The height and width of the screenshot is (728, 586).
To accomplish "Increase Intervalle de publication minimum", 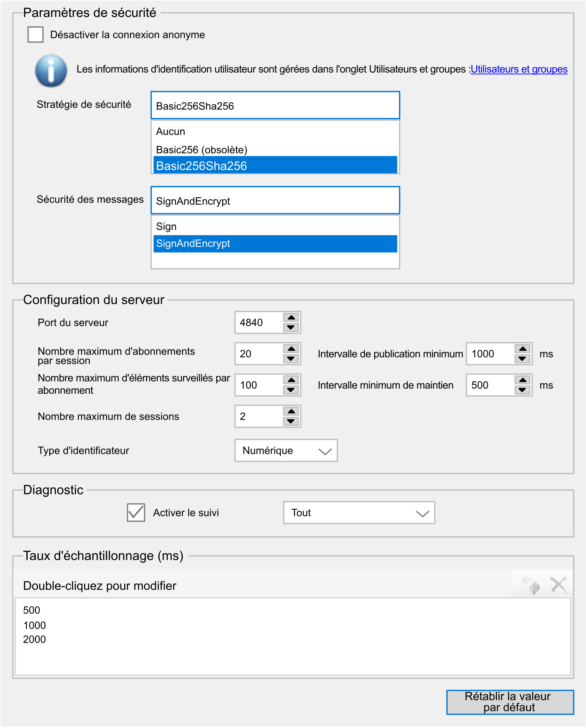I will [x=523, y=349].
